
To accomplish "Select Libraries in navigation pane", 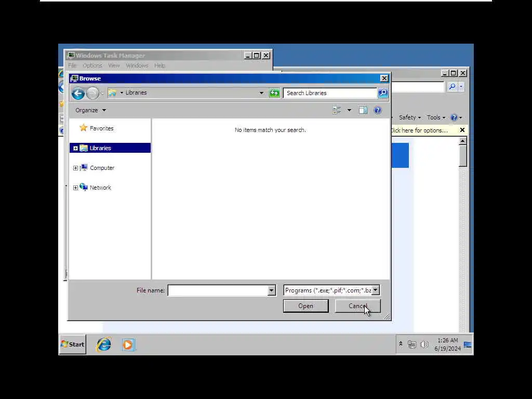I will point(100,148).
